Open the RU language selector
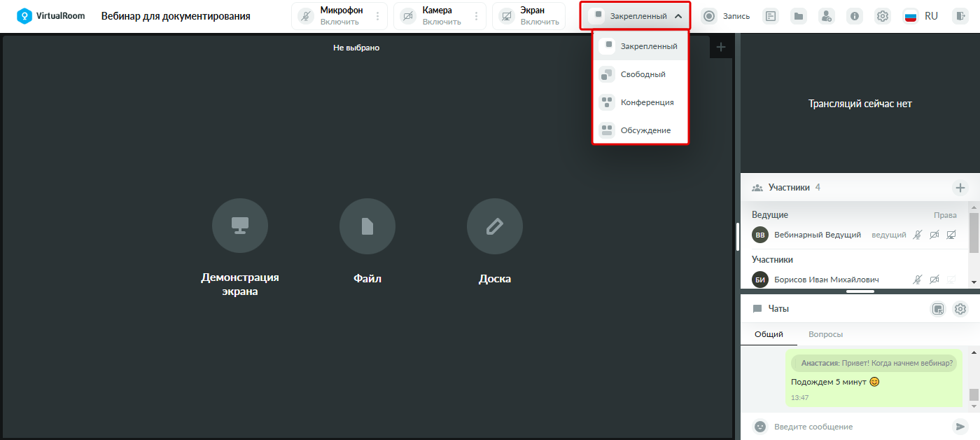The width and height of the screenshot is (980, 440). coord(921,16)
